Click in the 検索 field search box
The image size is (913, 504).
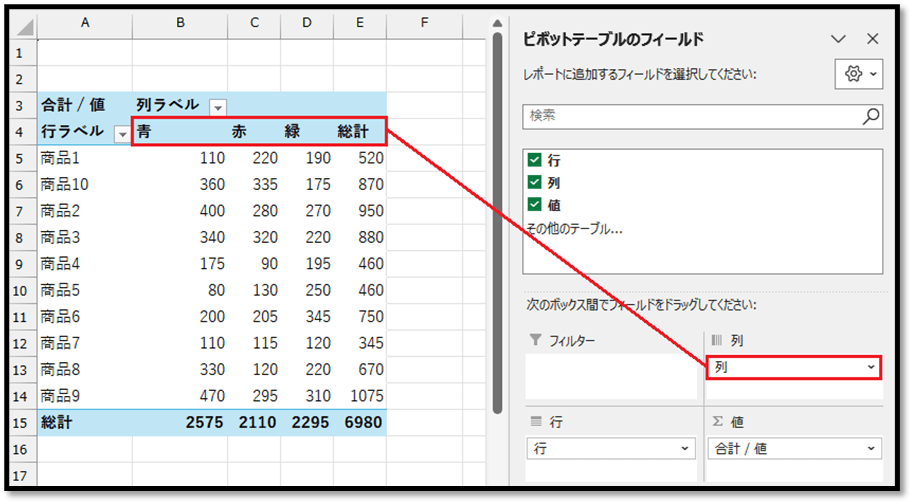point(690,117)
